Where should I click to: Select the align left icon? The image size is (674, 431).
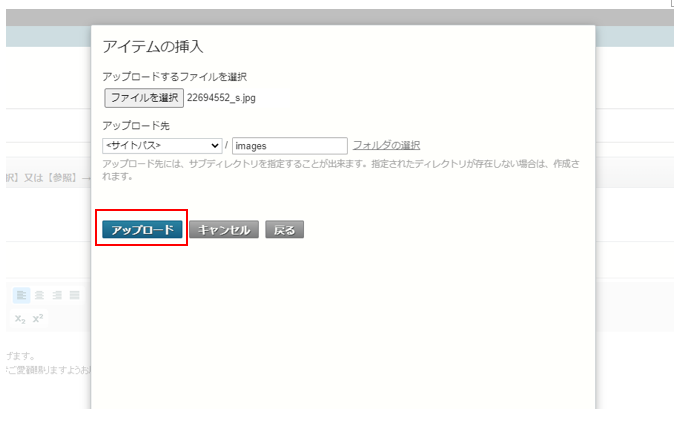click(21, 295)
